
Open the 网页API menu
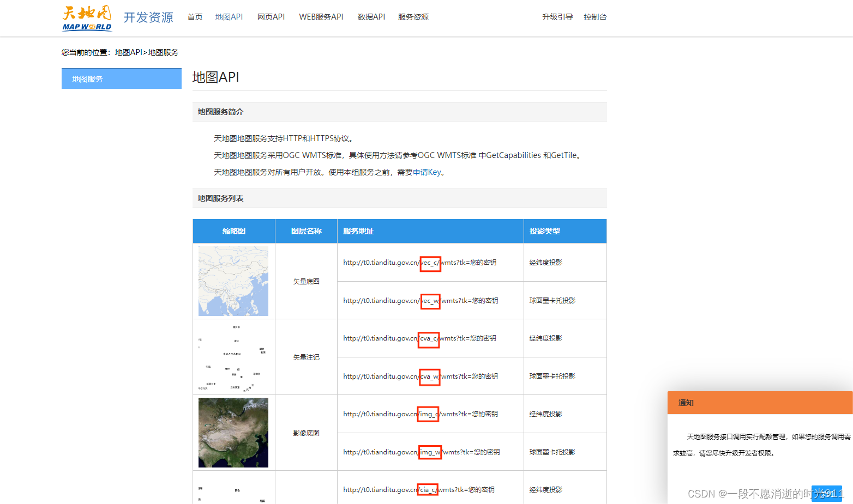click(271, 17)
